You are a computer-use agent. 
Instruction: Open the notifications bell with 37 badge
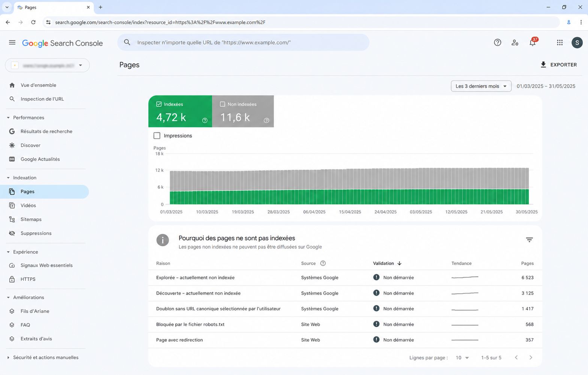click(533, 42)
